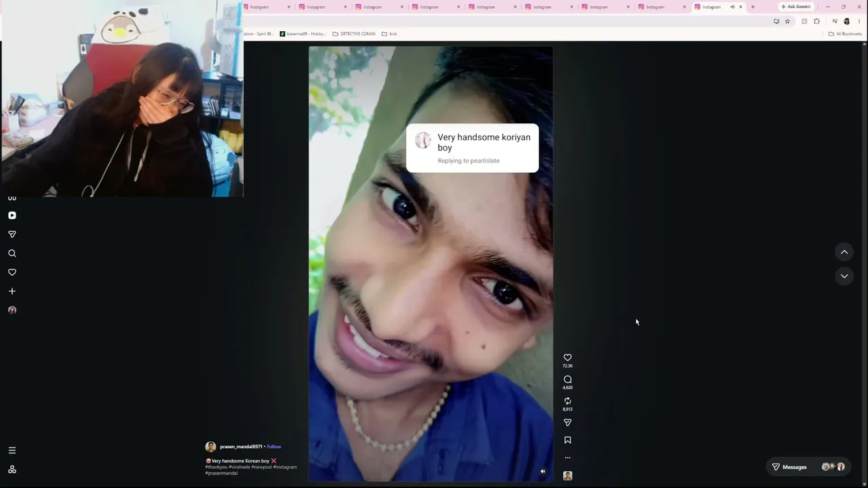This screenshot has height=488, width=868.
Task: Open the More hamburger menu in the sidebar
Action: coord(12,450)
